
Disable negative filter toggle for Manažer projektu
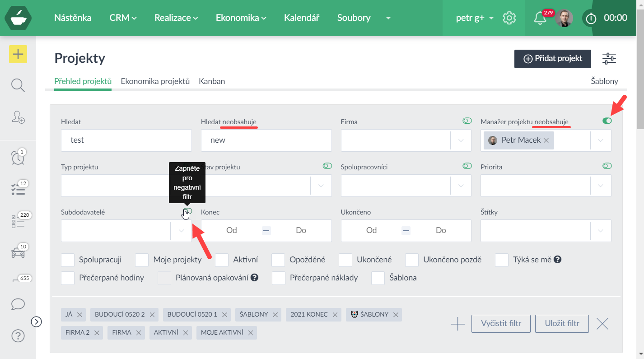[x=607, y=121]
